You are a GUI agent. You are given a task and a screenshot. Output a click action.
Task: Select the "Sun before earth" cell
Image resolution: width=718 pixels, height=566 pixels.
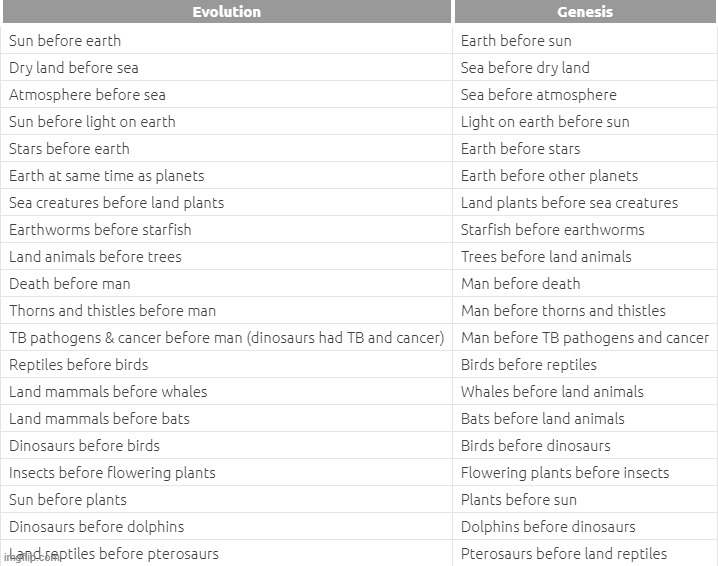[65, 41]
